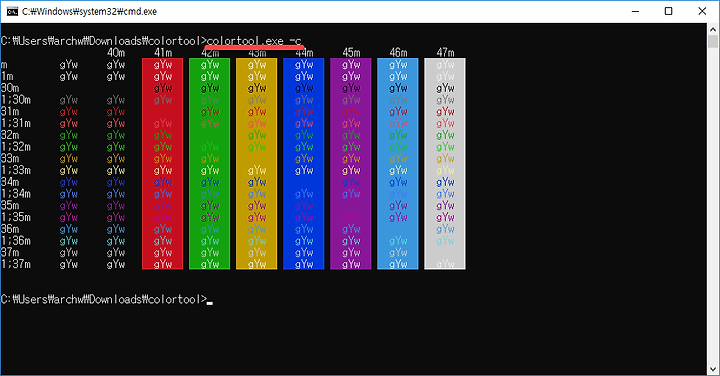Click the 1;34m row label
The height and width of the screenshot is (376, 720).
(16, 193)
